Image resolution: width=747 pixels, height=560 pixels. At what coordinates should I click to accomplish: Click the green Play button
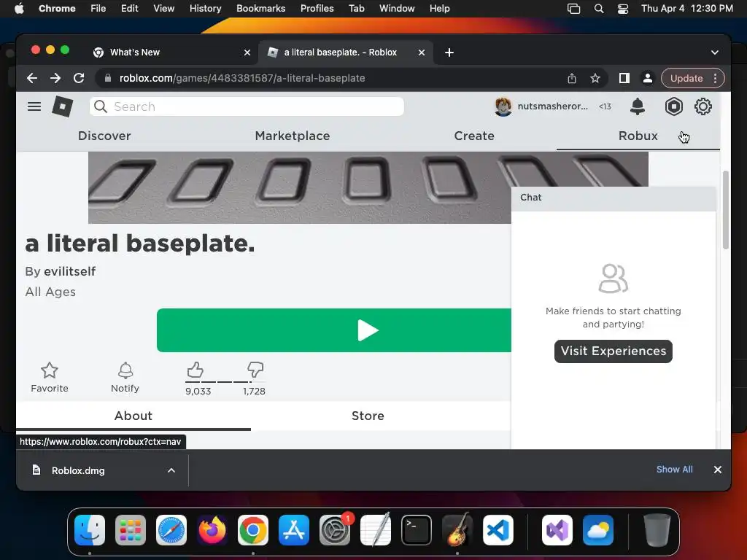click(334, 330)
